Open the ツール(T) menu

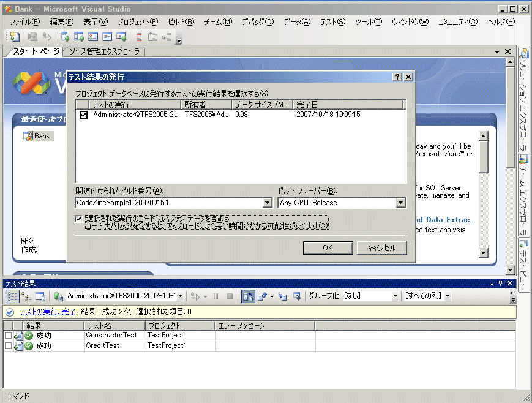tap(369, 22)
